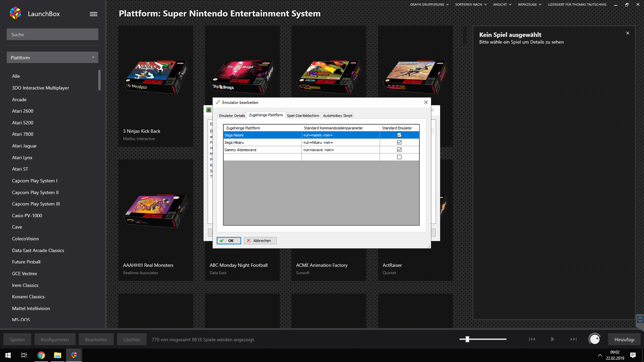The height and width of the screenshot is (362, 644).
Task: Close the game details panel
Action: [628, 33]
